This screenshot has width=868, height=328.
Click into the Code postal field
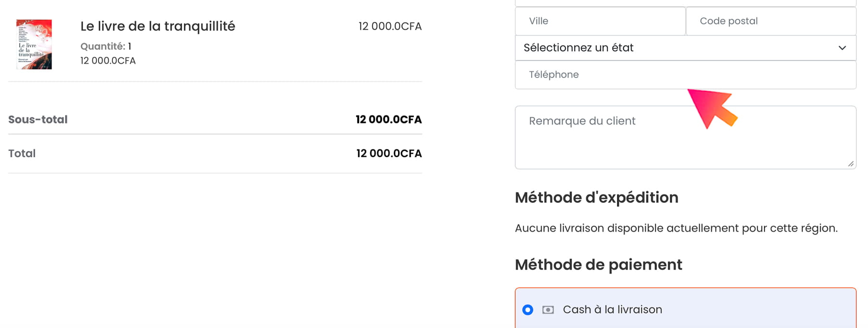point(770,21)
